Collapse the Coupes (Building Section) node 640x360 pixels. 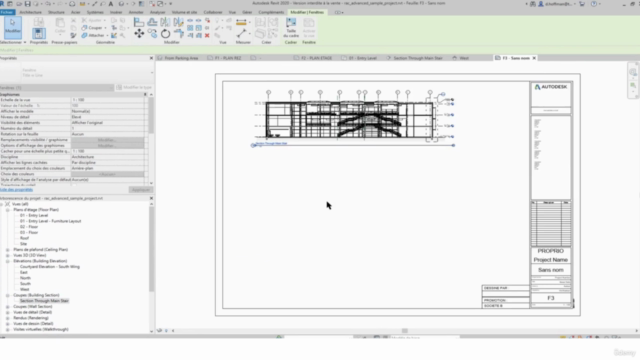click(7, 295)
